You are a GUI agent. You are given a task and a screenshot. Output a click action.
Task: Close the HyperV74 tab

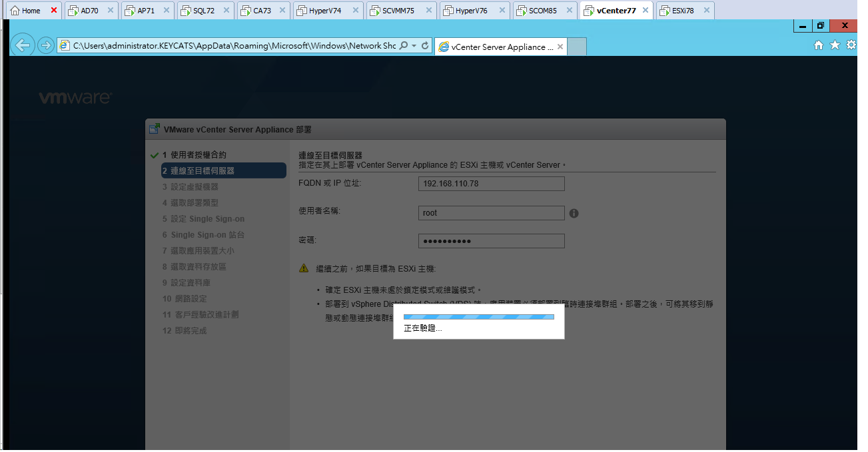coord(354,11)
